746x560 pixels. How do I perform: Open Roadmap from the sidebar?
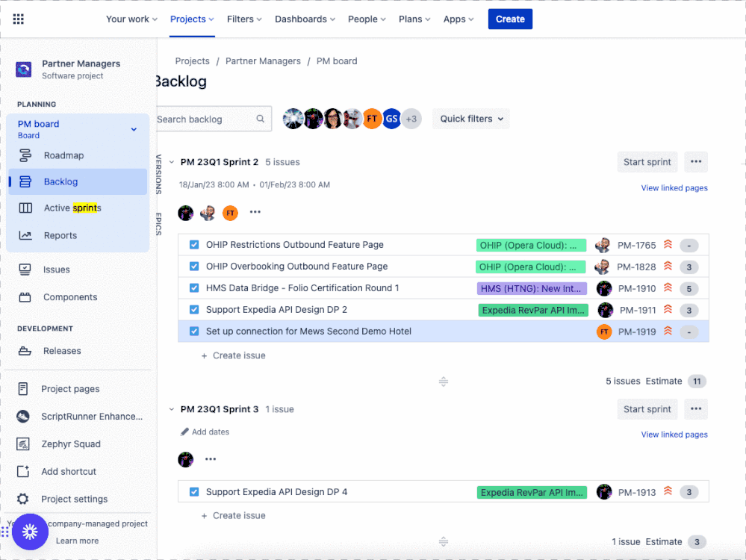click(63, 155)
